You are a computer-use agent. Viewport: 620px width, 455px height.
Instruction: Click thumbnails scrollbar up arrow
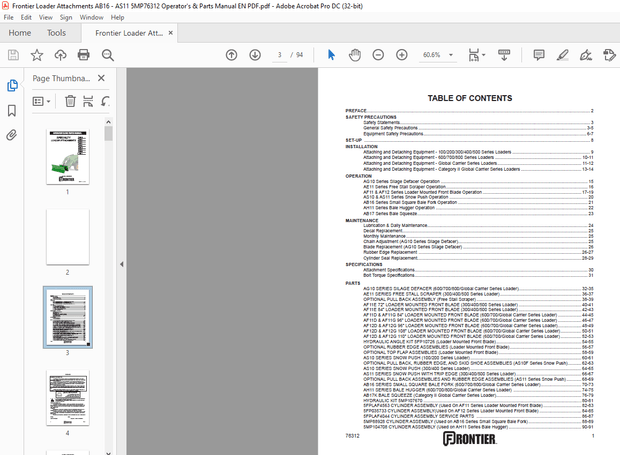pos(108,121)
